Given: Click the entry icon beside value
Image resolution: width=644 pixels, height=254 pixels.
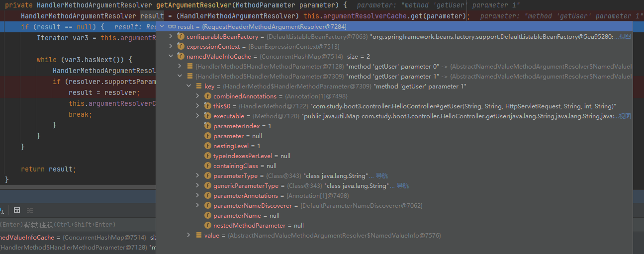Looking at the screenshot, I should [x=199, y=235].
